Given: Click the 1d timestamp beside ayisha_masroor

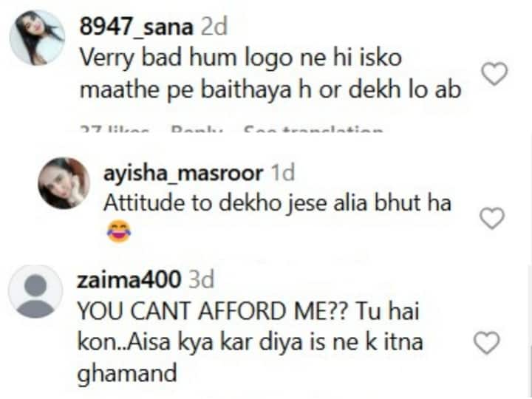Looking at the screenshot, I should coord(282,173).
